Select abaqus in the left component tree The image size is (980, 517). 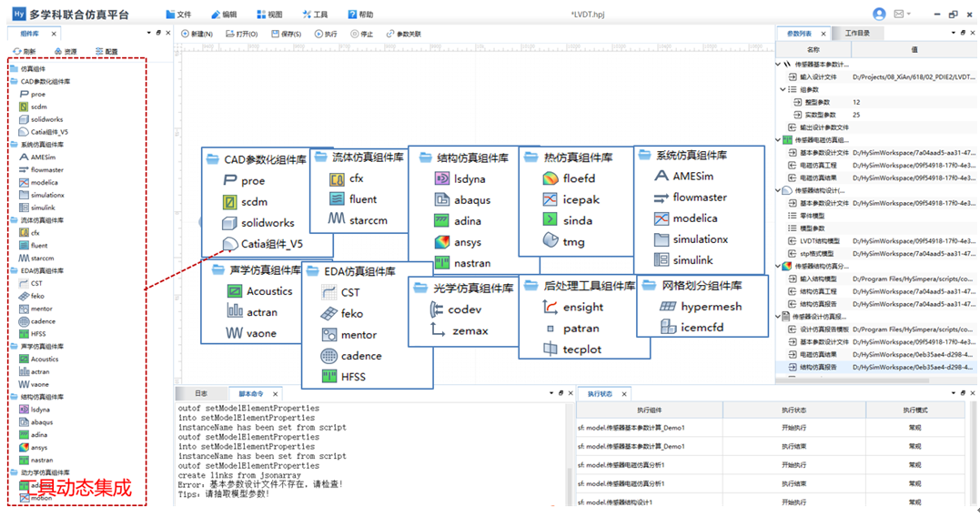[36, 422]
